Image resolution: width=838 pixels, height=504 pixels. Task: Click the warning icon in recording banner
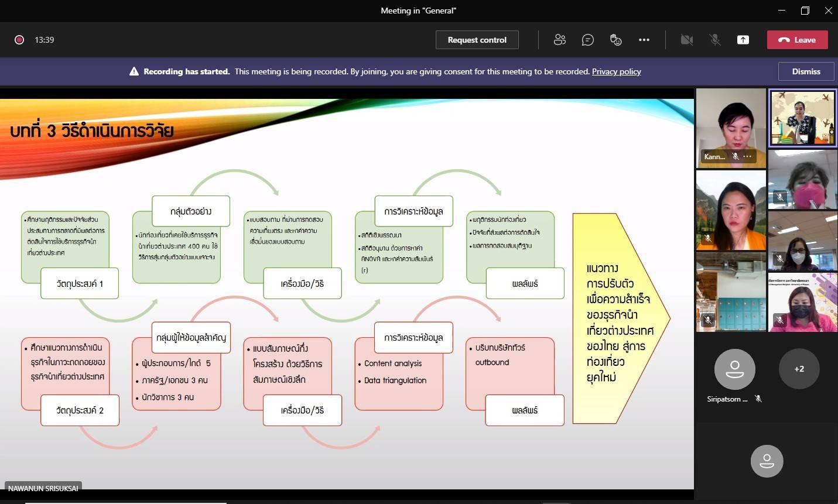click(134, 71)
